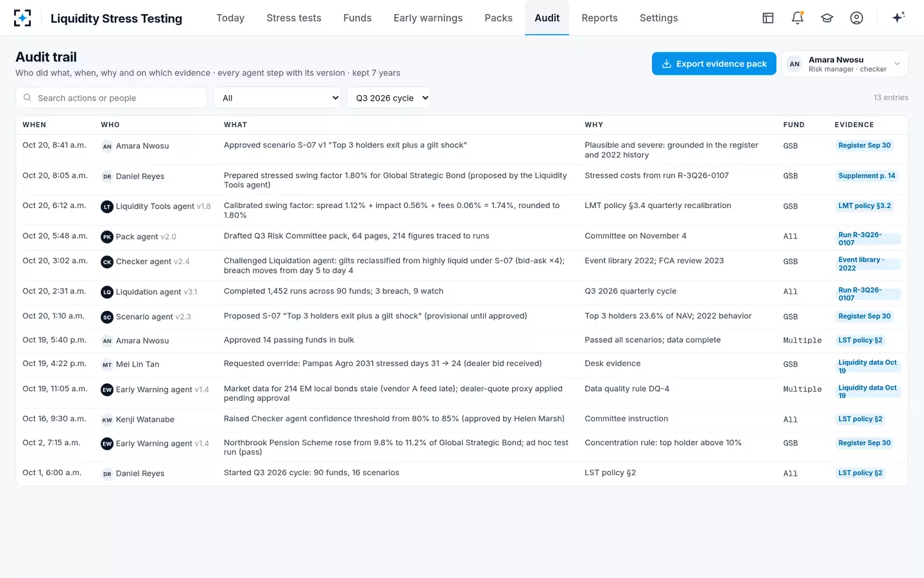924x578 pixels.
Task: Click the Kenji Watanabe KW avatar
Action: coord(107,420)
